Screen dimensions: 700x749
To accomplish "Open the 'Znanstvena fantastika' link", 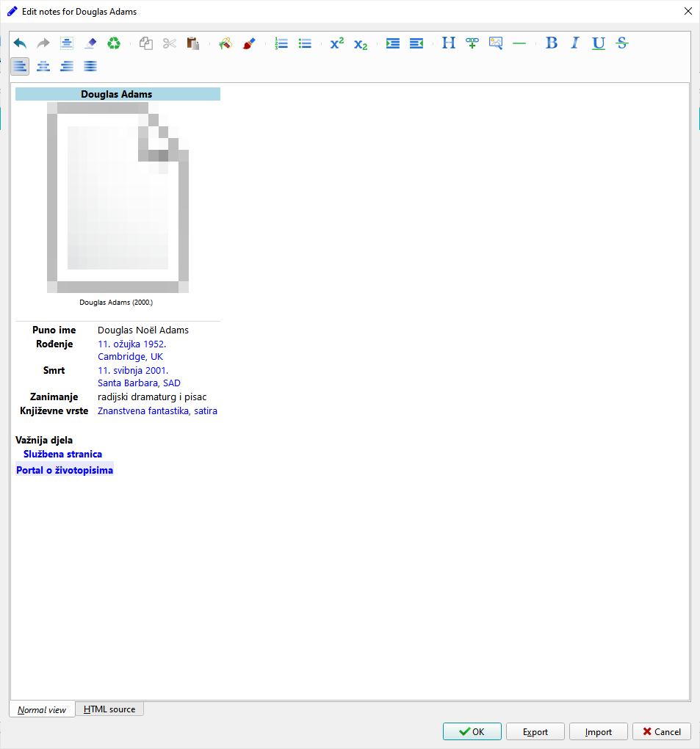I will [143, 410].
